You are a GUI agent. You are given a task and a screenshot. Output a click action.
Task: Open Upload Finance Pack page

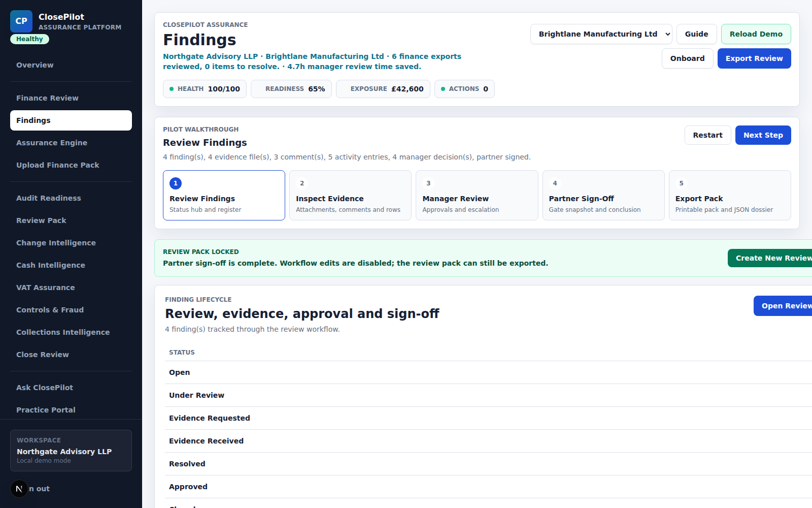[71, 165]
